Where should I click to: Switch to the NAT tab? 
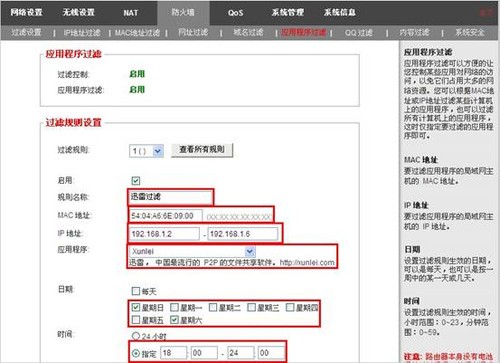(130, 13)
